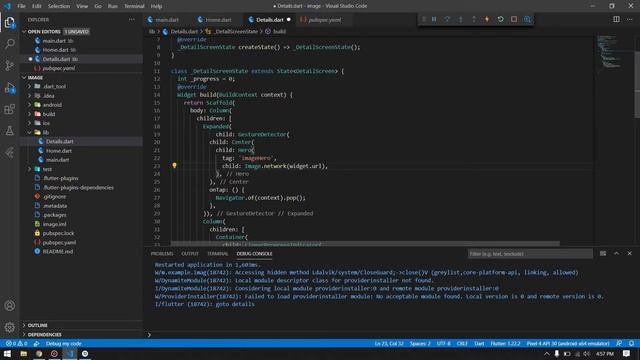Open the Explorer view in activity bar
Viewport: 640px width, 360px height.
9,22
